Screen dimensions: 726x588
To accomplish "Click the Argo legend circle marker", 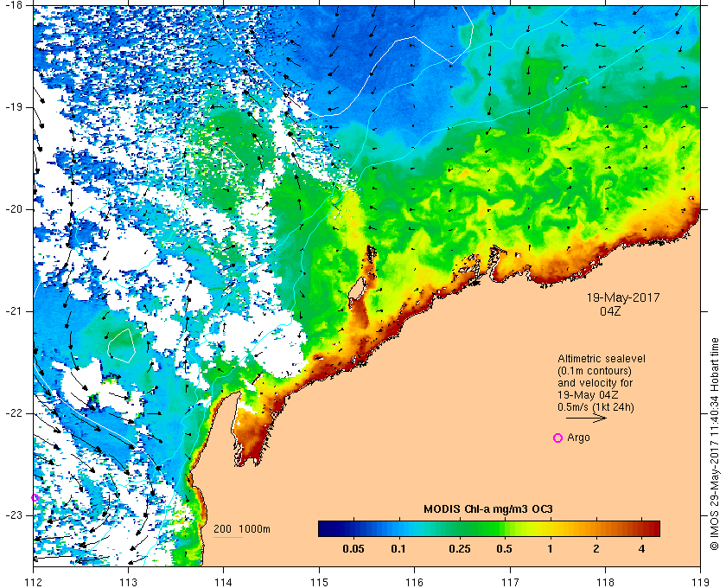I will [x=558, y=438].
